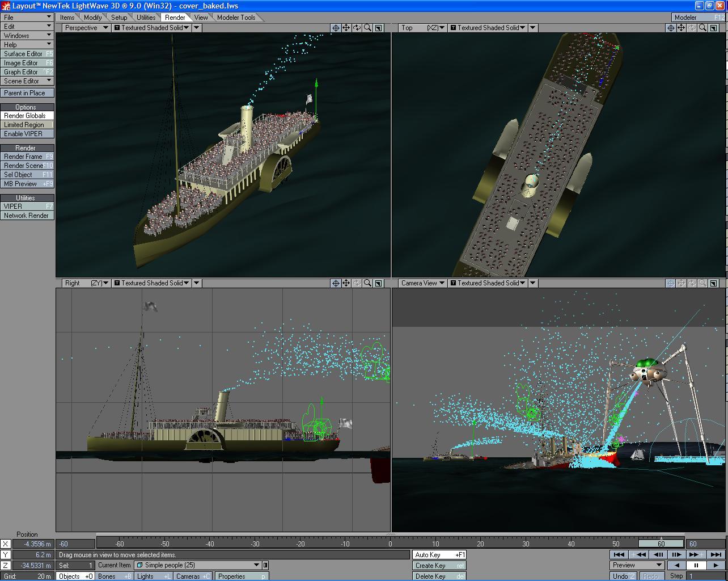Step back one frame
This screenshot has width=728, height=581.
coord(659,554)
